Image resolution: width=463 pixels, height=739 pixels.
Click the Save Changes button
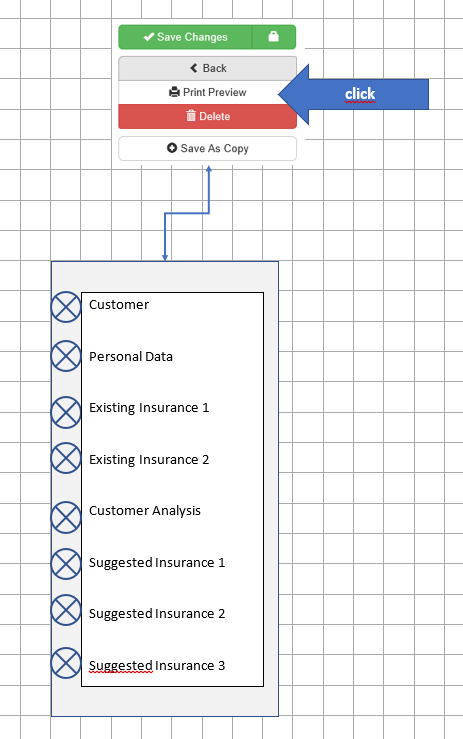pyautogui.click(x=185, y=37)
